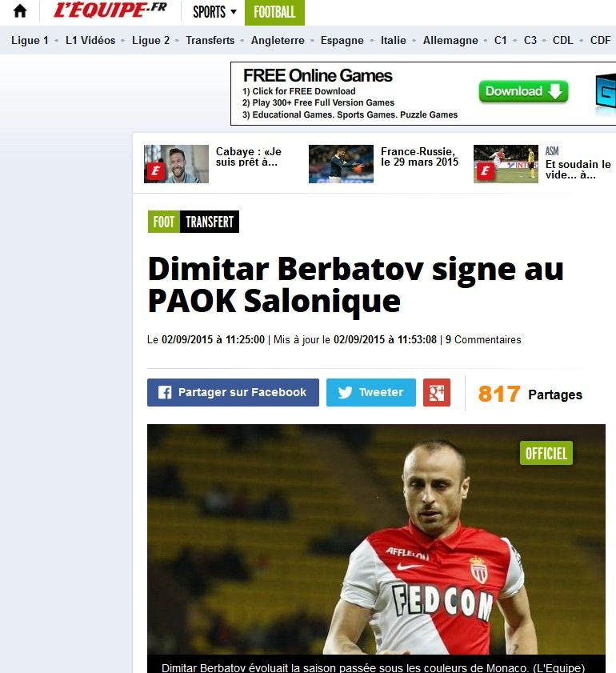The image size is (616, 673).
Task: Open Cabaye interview thumbnail
Action: [x=176, y=164]
